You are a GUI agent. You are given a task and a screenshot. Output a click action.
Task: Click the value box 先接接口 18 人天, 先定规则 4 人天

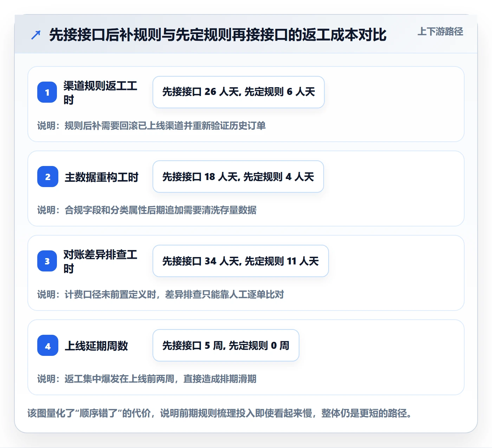point(238,177)
